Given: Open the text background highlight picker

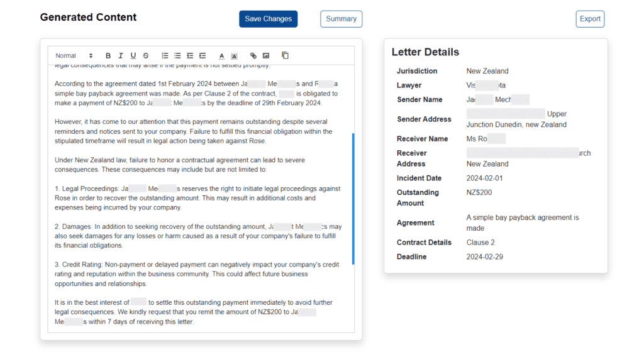Looking at the screenshot, I should (x=234, y=56).
